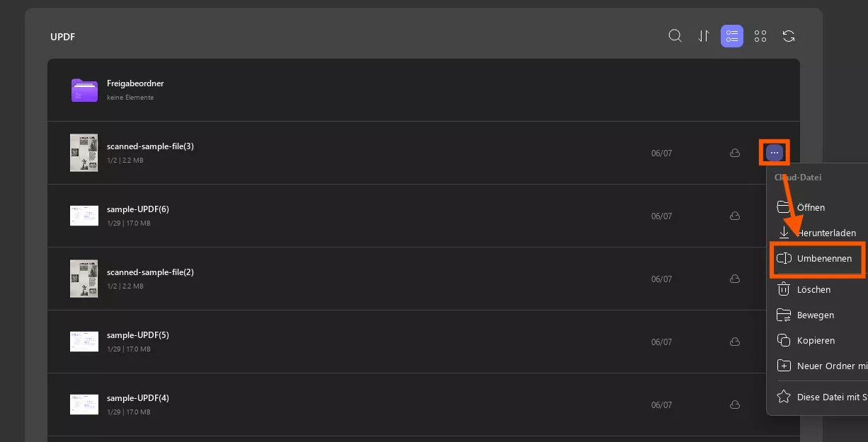The height and width of the screenshot is (442, 868).
Task: Click cloud status icon for scanned-sample-file(2)
Action: [x=735, y=279]
